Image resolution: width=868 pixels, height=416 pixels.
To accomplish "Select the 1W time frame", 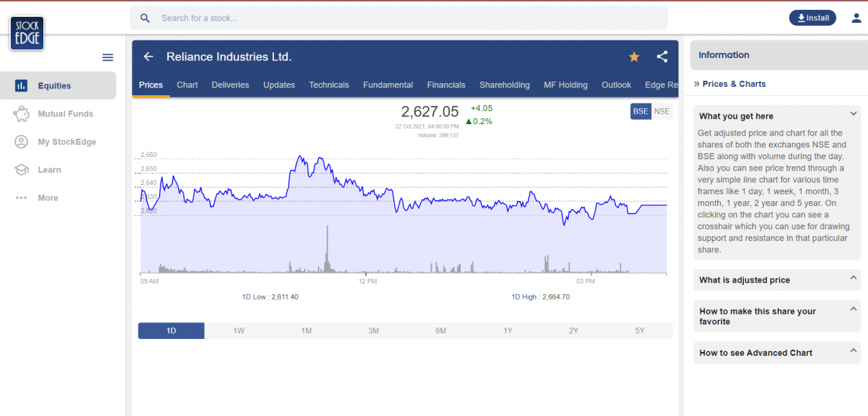I will tap(238, 331).
